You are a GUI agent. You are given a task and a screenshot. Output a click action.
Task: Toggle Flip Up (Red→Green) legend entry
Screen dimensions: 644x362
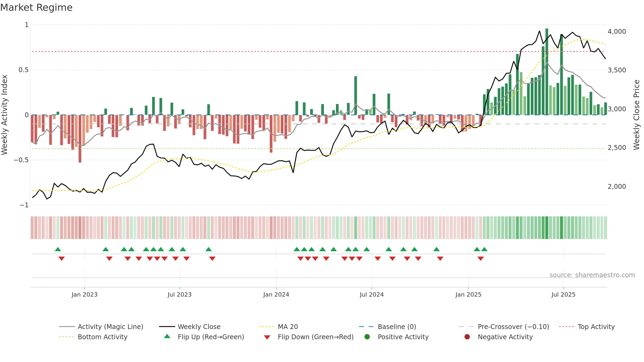(x=204, y=337)
